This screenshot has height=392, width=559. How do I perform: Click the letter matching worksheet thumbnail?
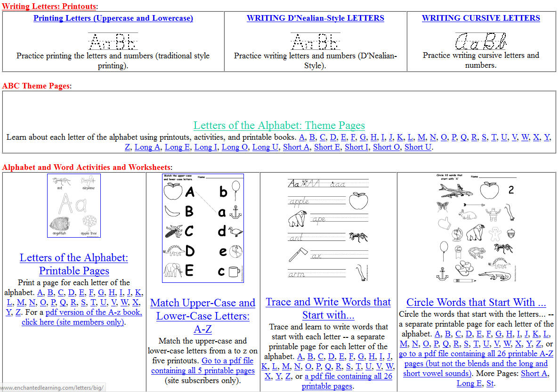(203, 228)
